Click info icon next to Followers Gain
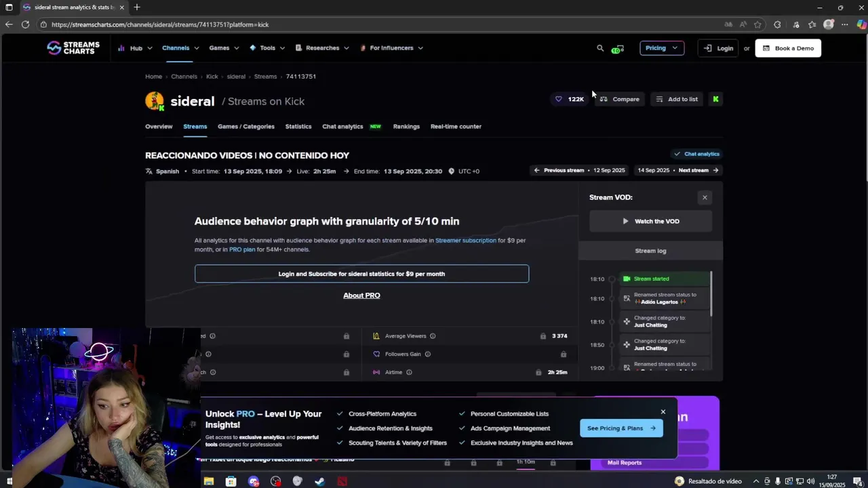The width and height of the screenshot is (868, 488). 427,354
